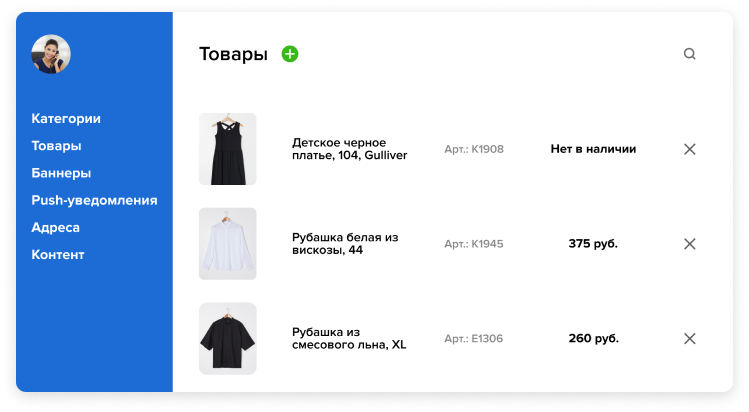Open product Детское черное платье, 104, Gulliver
This screenshot has height=412, width=749.
(349, 149)
